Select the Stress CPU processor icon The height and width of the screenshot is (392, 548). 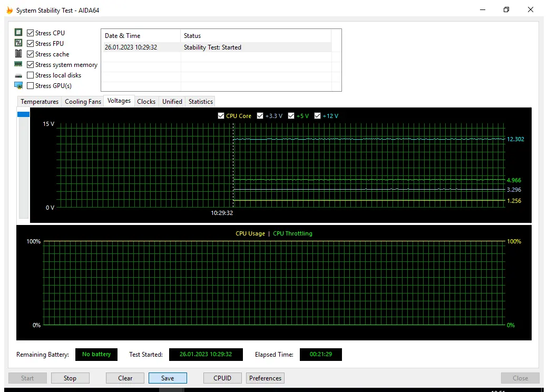pyautogui.click(x=19, y=33)
